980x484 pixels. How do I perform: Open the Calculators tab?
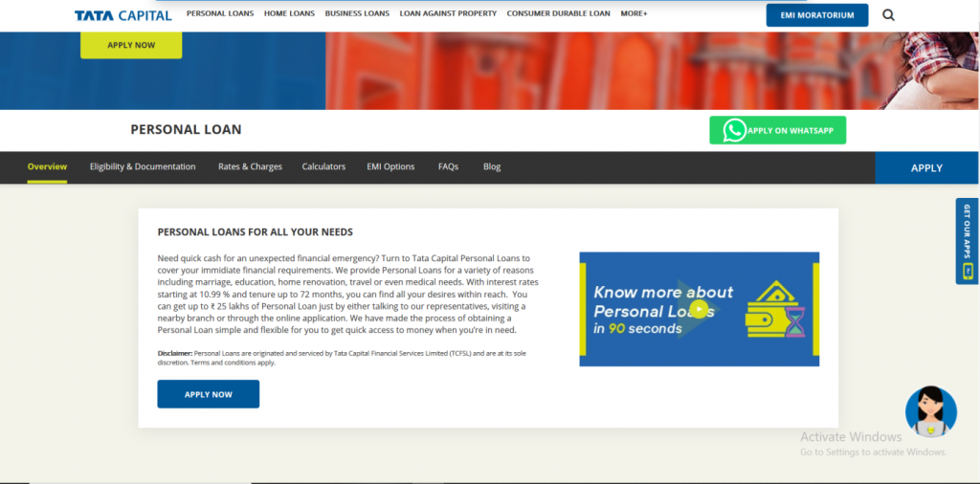click(323, 166)
